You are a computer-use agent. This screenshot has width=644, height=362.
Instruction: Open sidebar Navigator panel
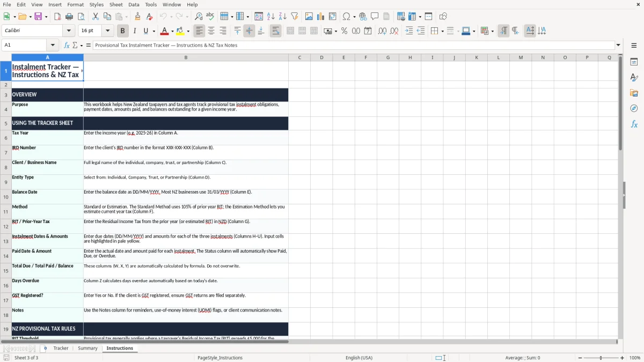pyautogui.click(x=634, y=108)
